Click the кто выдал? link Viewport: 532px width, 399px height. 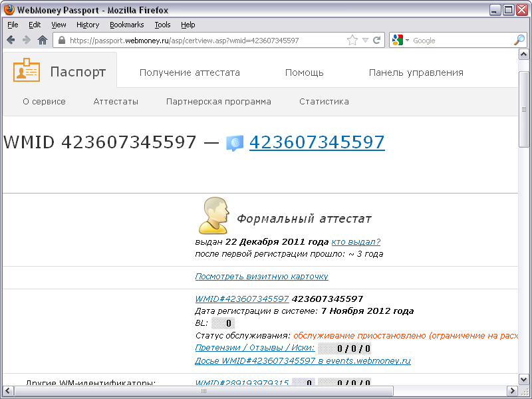coord(356,241)
